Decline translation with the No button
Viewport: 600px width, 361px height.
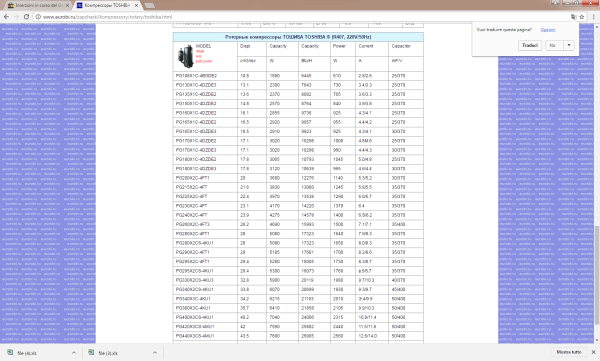point(554,45)
